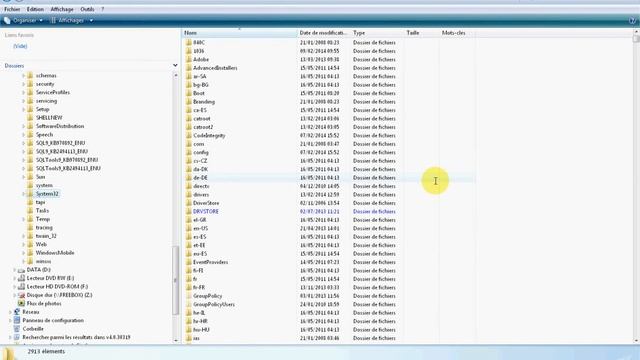The image size is (640, 360).
Task: Select Rechercher parmi les resultats entry
Action: coord(76,337)
